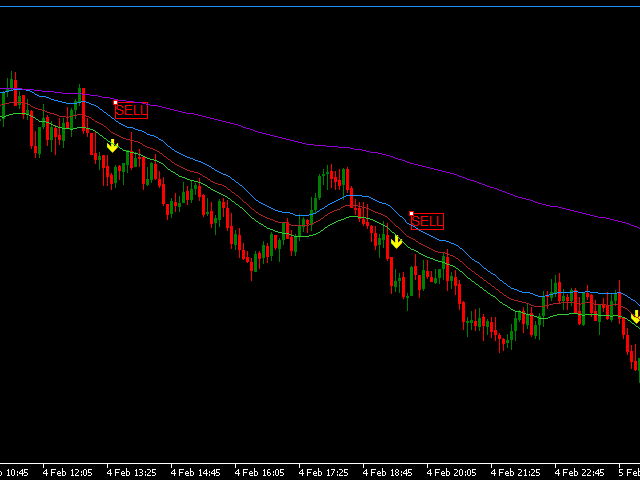Click the white anchor point of first SELL label

(115, 102)
